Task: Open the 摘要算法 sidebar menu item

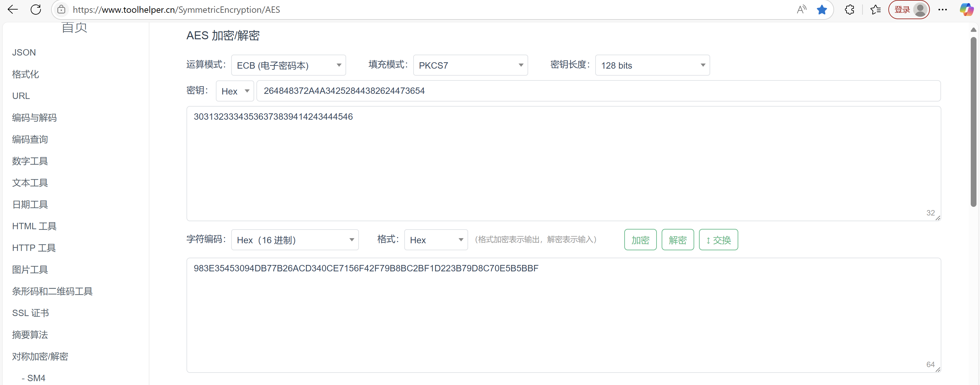Action: (x=30, y=335)
